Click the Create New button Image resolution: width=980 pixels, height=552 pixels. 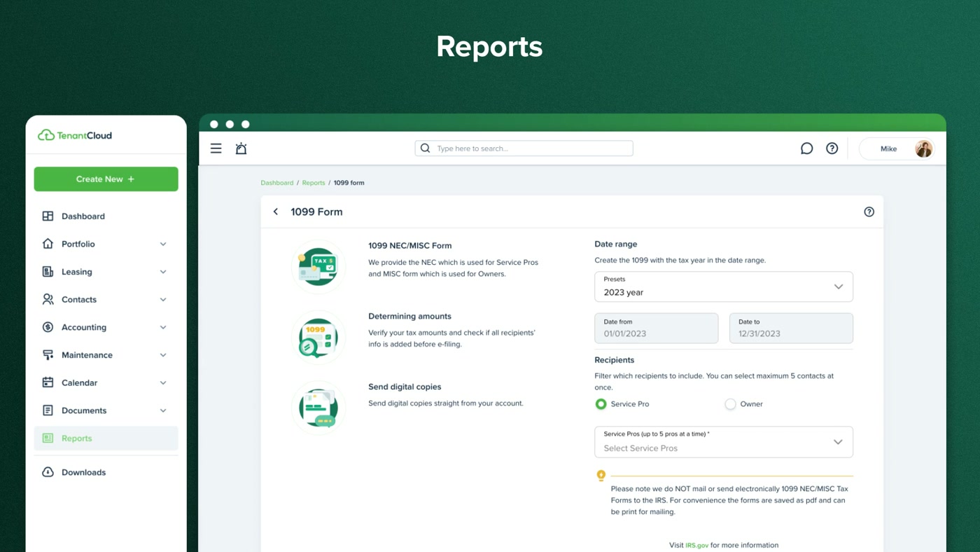tap(106, 179)
